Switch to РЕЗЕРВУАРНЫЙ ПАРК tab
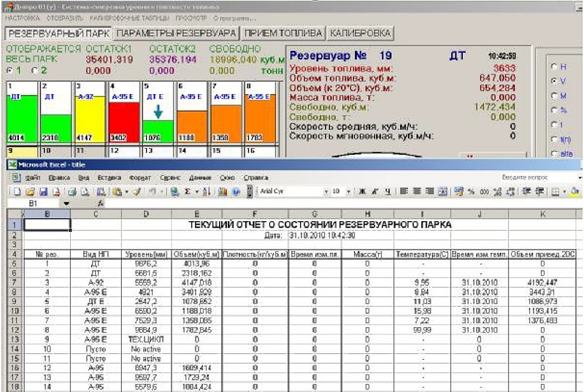This screenshot has height=392, width=584. tap(59, 34)
